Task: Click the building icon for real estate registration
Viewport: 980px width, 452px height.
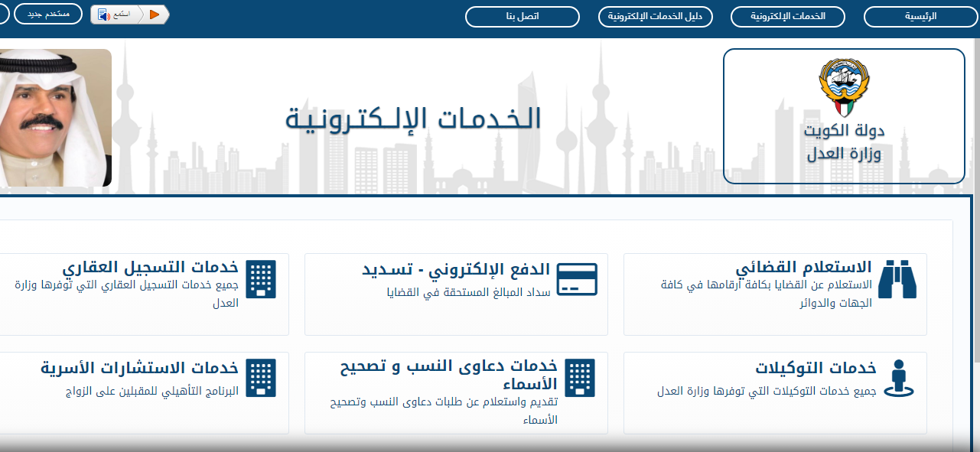Action: [262, 280]
